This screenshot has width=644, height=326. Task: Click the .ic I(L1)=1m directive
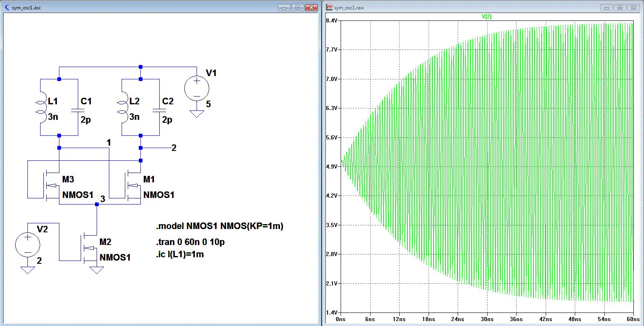pyautogui.click(x=180, y=254)
